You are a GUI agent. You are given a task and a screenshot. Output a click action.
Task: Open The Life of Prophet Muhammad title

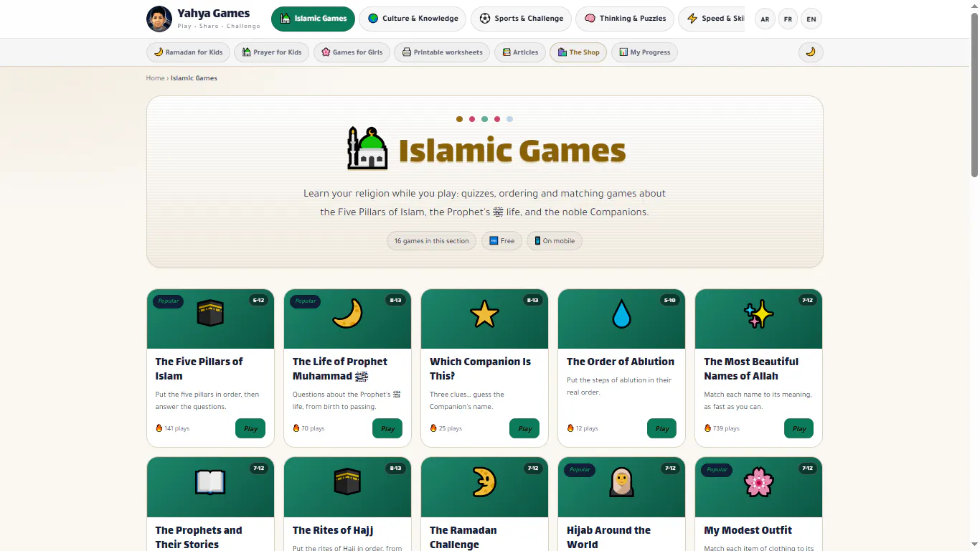[x=340, y=369]
